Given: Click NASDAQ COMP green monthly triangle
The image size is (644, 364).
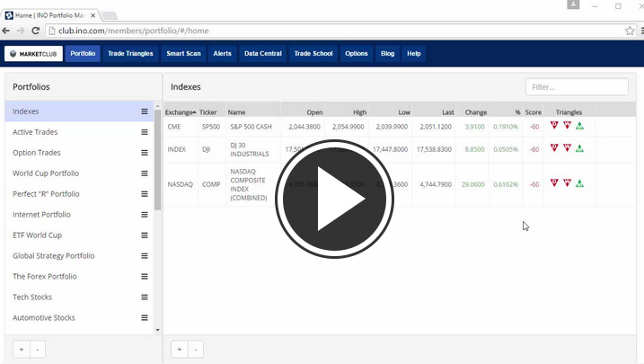Looking at the screenshot, I should click(x=579, y=183).
